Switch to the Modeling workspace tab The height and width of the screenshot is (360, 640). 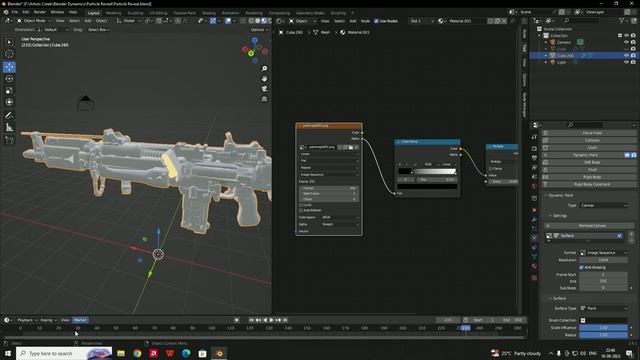(113, 13)
